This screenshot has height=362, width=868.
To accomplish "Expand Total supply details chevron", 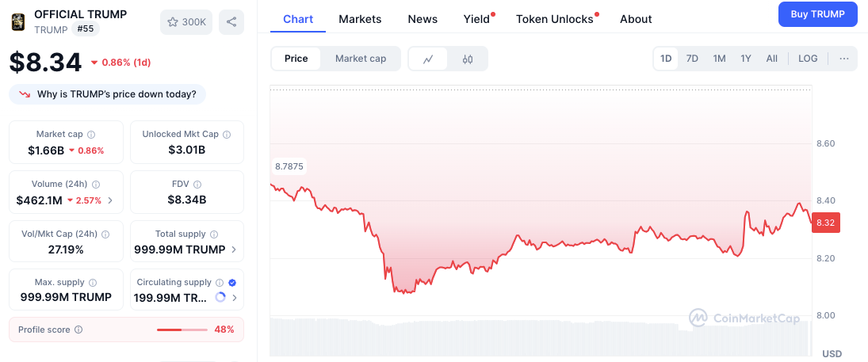I will pos(233,250).
